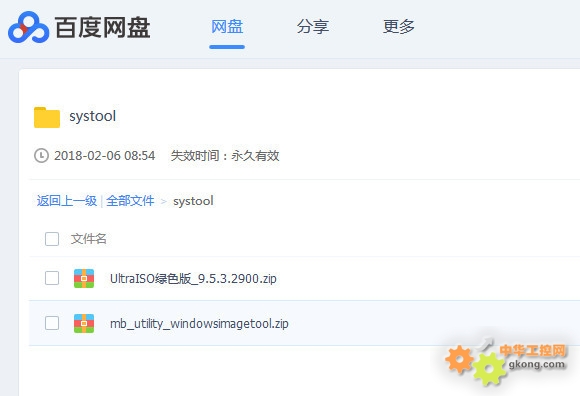Click the archive icon of UltraISO zip
This screenshot has height=396, width=580.
coord(84,278)
